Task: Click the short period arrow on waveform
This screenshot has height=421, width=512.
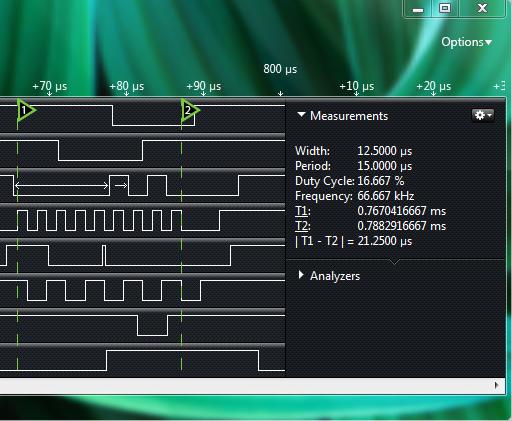Action: coord(121,185)
